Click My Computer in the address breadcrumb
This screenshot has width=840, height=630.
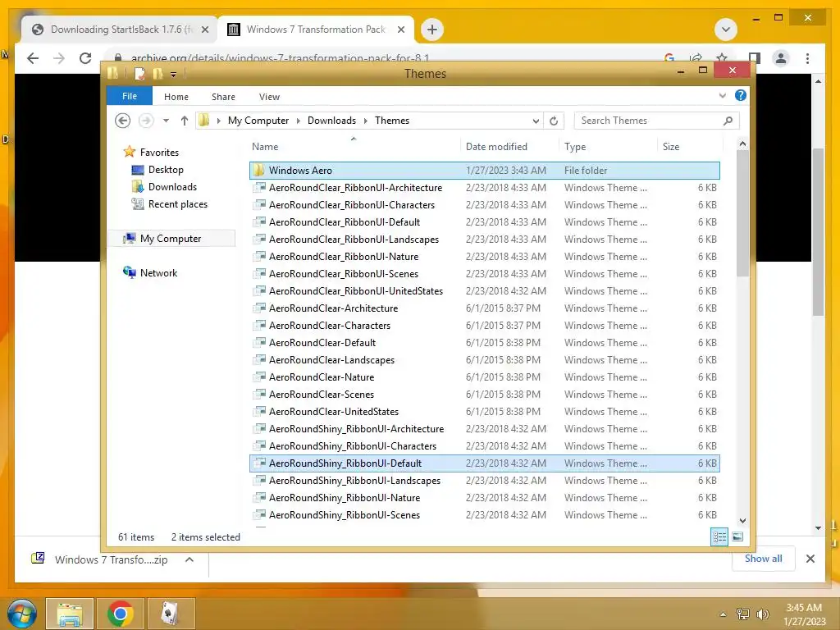[258, 121]
